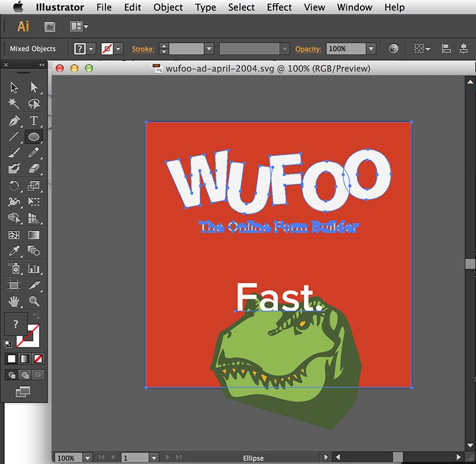
Task: Pick the Pen tool
Action: point(14,121)
